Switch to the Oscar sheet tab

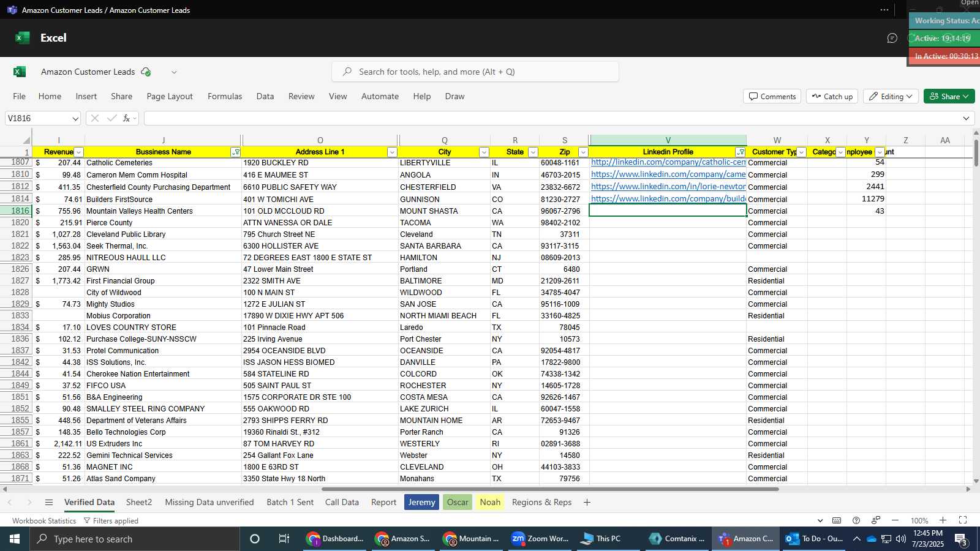pos(458,503)
